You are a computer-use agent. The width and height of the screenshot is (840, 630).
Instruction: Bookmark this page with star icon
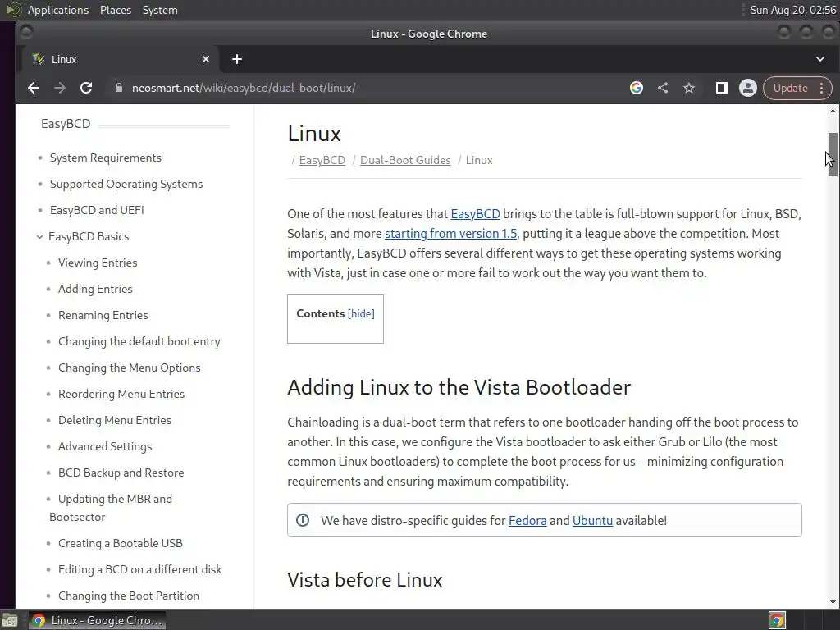(689, 88)
